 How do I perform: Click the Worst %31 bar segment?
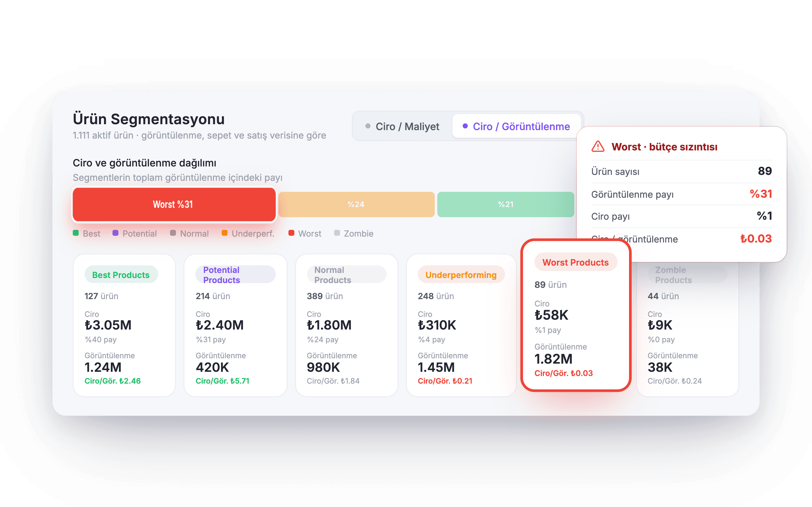[x=174, y=204]
